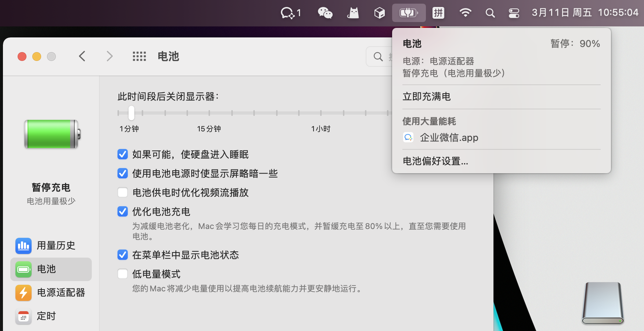Toggle 使用电池电源时使显示屏略暗一些 checkbox

pyautogui.click(x=123, y=173)
